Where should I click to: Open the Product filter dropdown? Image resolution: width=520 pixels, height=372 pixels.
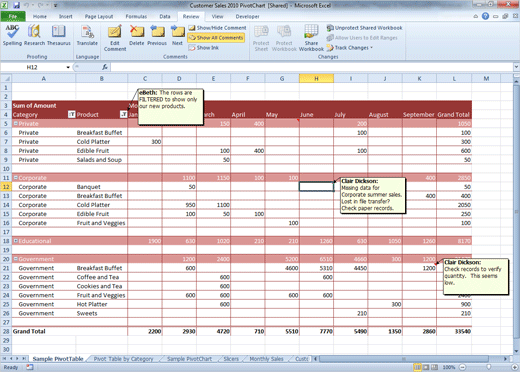(123, 114)
